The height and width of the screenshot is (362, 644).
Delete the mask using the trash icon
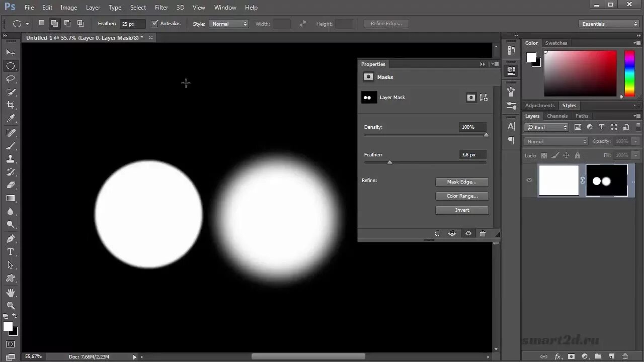click(x=482, y=233)
